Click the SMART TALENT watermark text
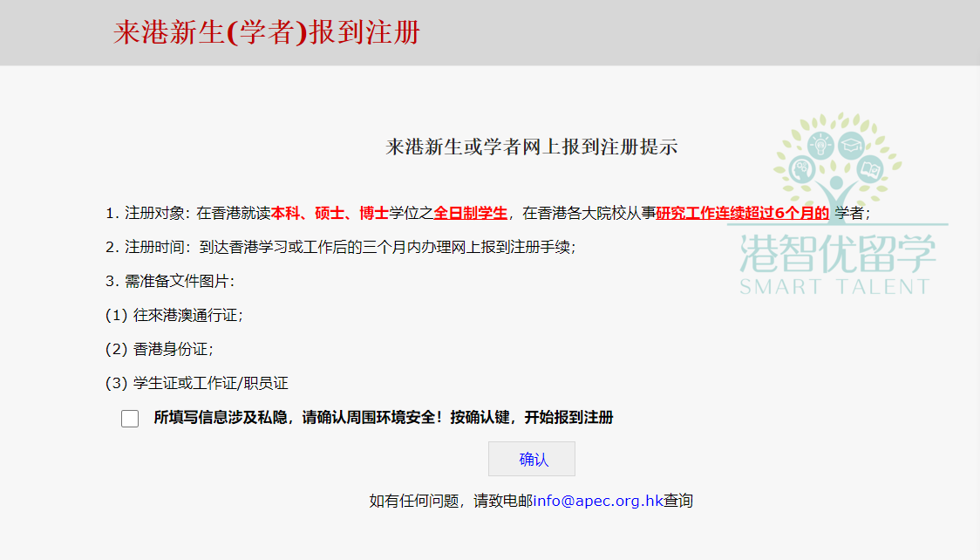980x560 pixels. tap(834, 285)
